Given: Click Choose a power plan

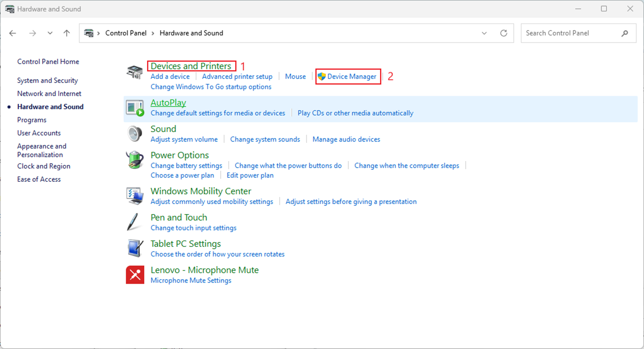Looking at the screenshot, I should (x=182, y=175).
